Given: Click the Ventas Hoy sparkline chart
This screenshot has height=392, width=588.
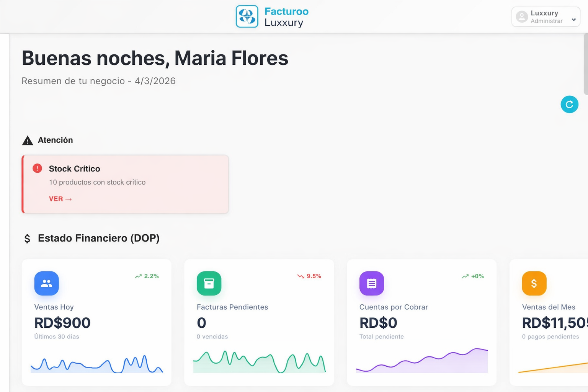Looking at the screenshot, I should [96, 364].
